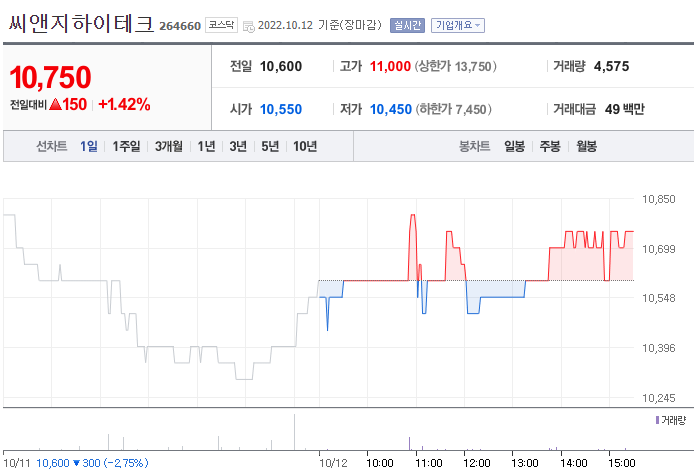Click the current price 10,750
The width and height of the screenshot is (694, 475).
pyautogui.click(x=50, y=77)
